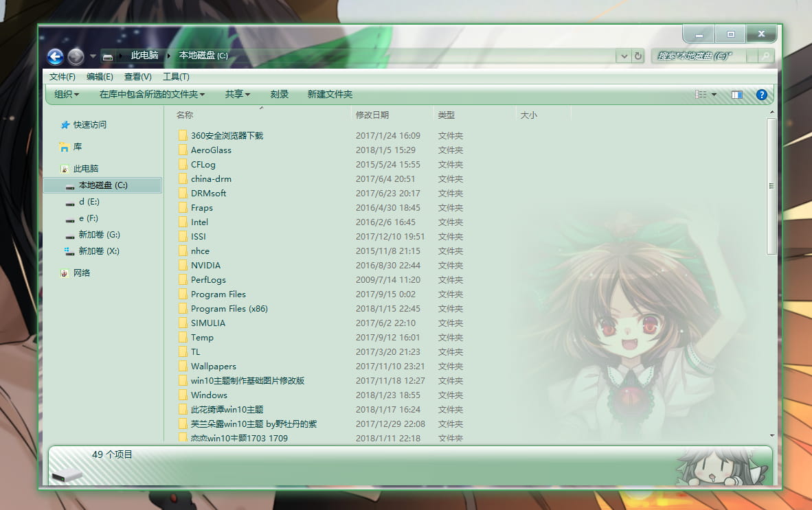Viewport: 812px width, 510px height.
Task: Open Help via the blue question-mark icon
Action: tap(761, 95)
